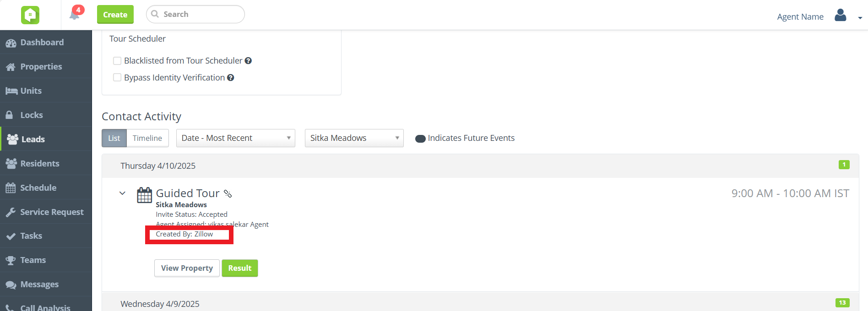Click the green Result button
This screenshot has height=311, width=868.
click(x=239, y=268)
